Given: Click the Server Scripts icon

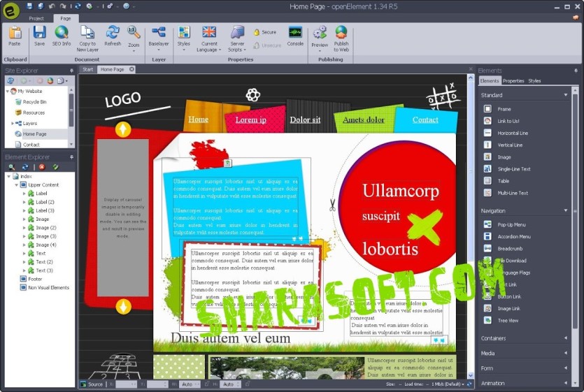Looking at the screenshot, I should (x=237, y=32).
